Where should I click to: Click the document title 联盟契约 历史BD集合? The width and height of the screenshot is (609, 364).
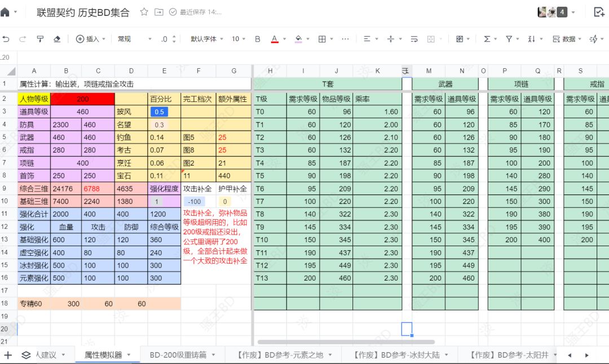(x=83, y=12)
